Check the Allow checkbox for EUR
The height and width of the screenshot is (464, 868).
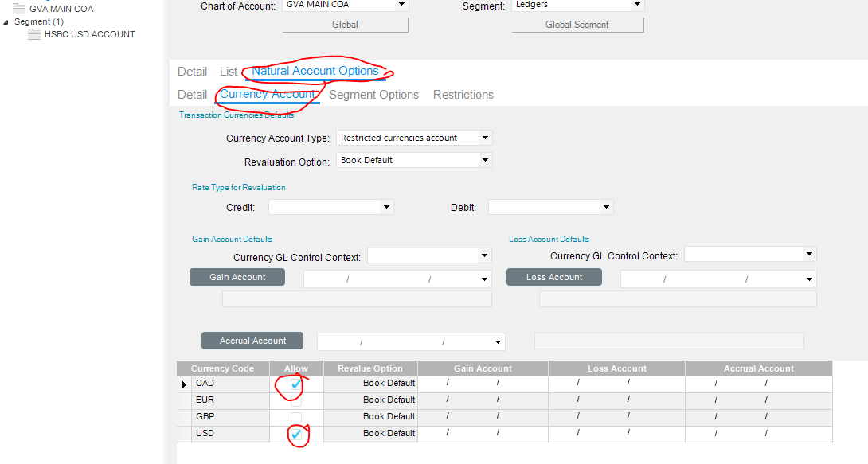coord(296,400)
